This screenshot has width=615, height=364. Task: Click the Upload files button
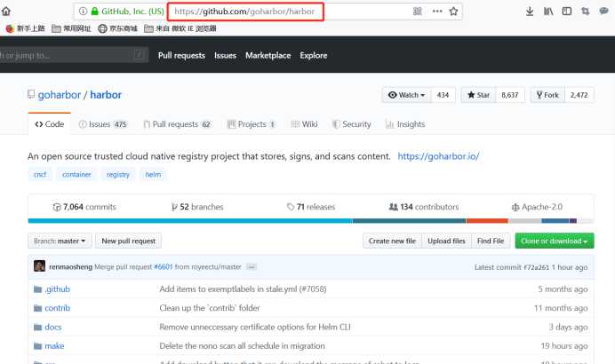tap(446, 241)
